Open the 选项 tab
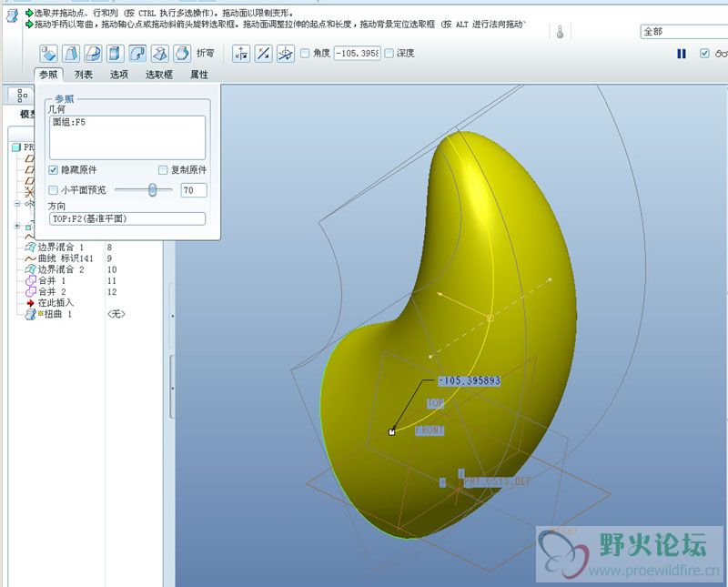 click(x=119, y=75)
